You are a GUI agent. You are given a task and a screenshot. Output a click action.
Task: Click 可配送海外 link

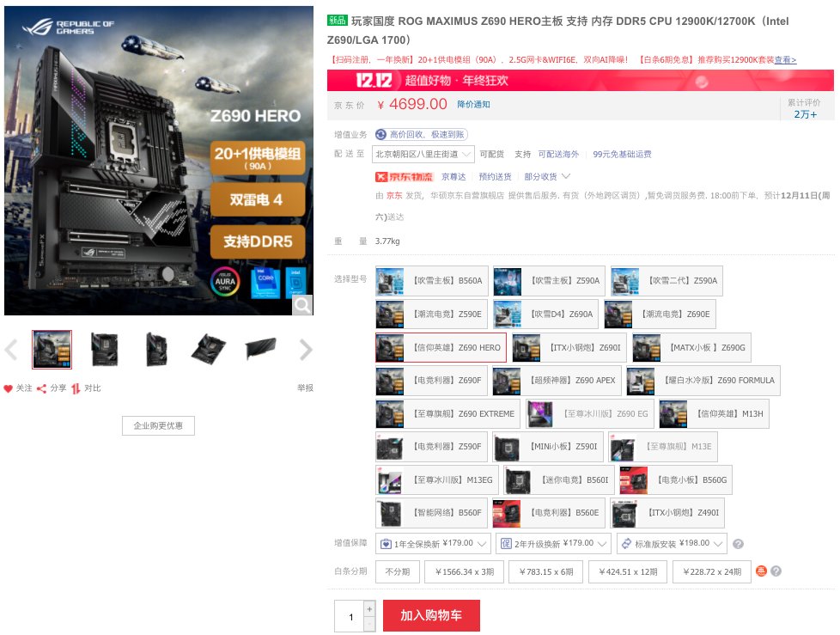[558, 155]
